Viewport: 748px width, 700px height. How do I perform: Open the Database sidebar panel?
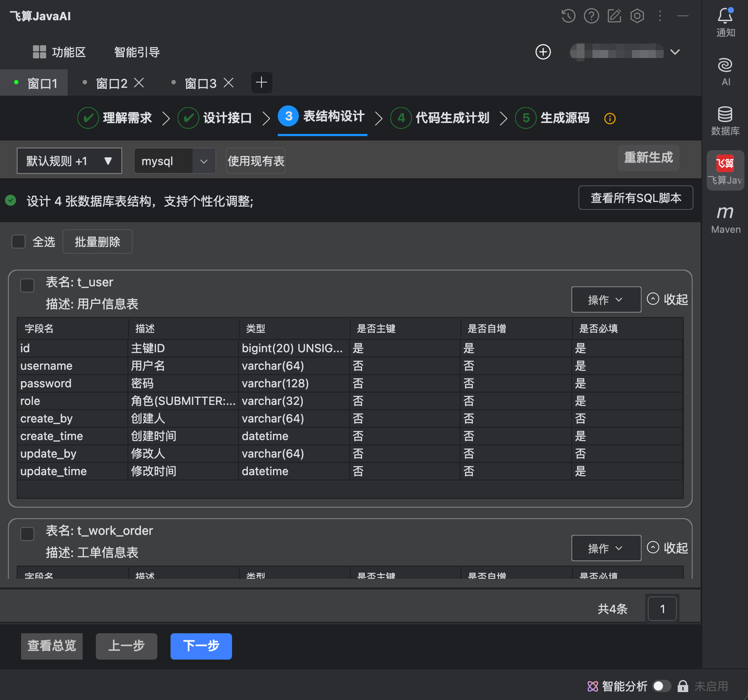pyautogui.click(x=726, y=121)
